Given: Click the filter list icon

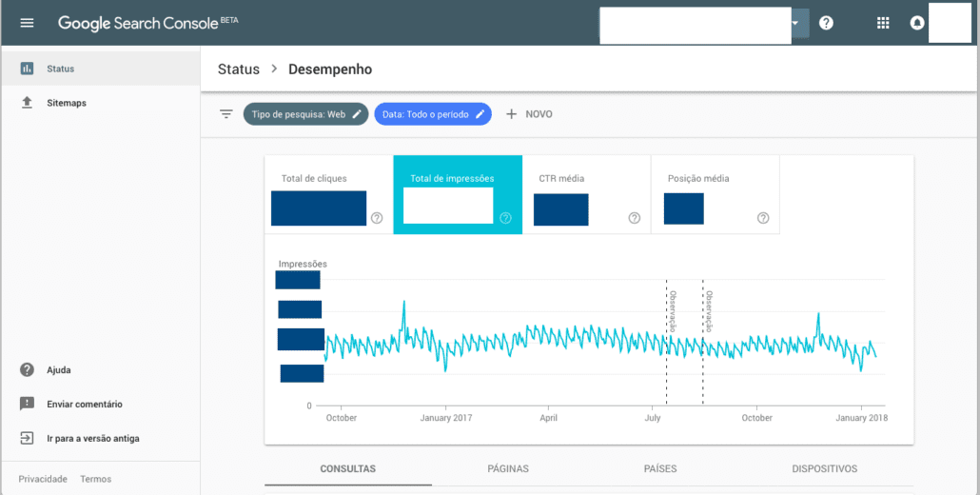Looking at the screenshot, I should 225,114.
